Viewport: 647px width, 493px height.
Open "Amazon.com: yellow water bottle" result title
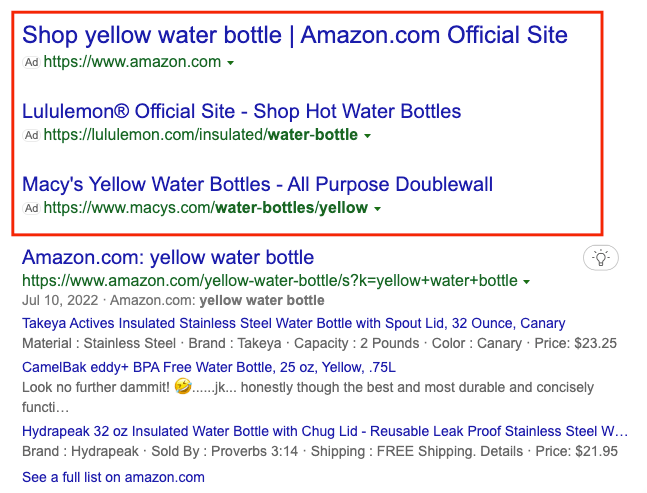pos(168,257)
